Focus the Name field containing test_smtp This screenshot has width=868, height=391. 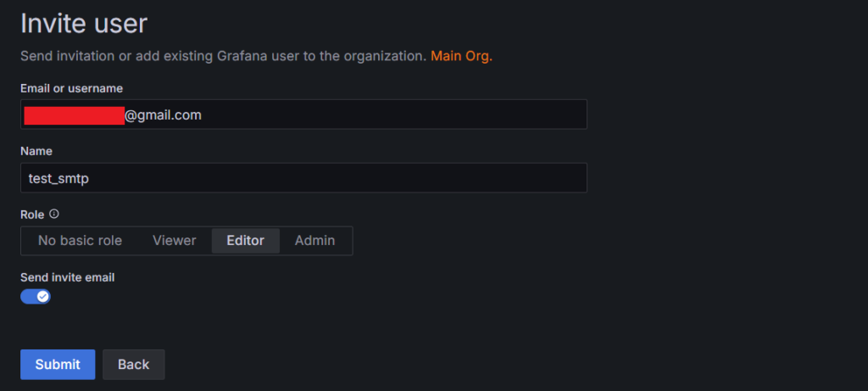(303, 178)
